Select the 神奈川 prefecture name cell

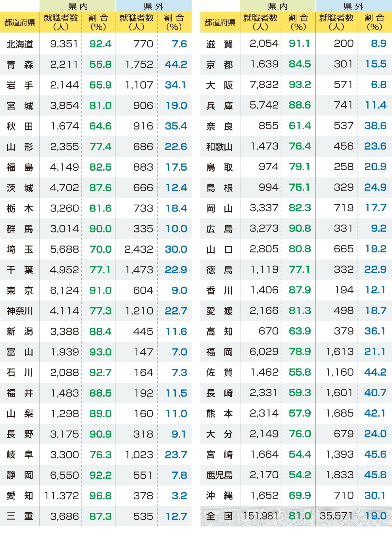coord(20,311)
